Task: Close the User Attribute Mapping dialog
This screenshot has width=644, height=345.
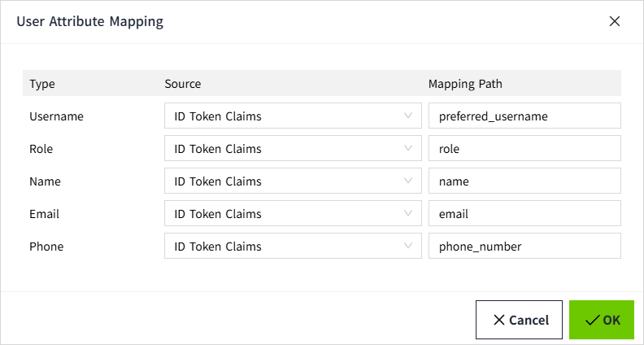Action: (615, 22)
